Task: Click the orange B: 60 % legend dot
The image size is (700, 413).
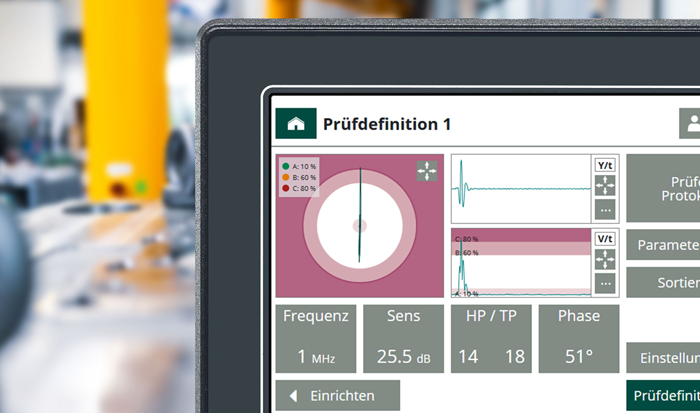Action: [286, 177]
